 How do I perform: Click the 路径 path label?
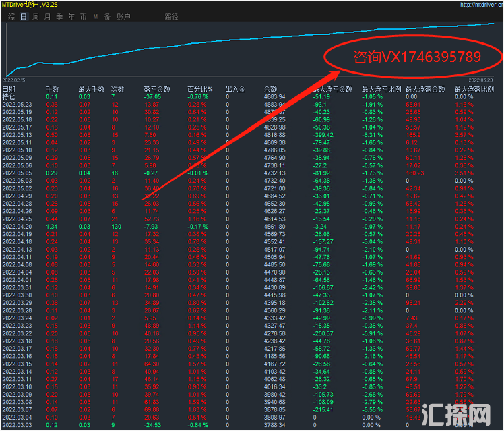[171, 16]
